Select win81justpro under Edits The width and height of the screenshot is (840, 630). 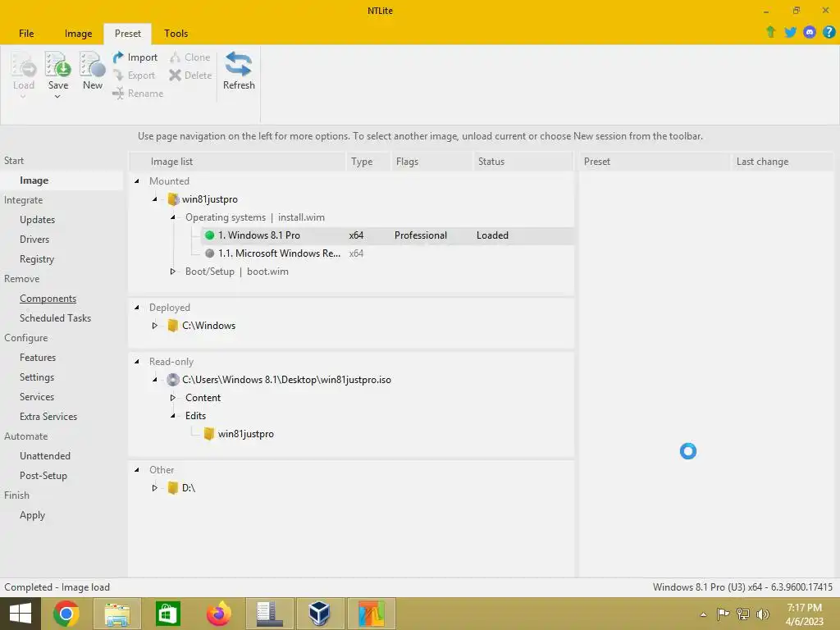[245, 434]
